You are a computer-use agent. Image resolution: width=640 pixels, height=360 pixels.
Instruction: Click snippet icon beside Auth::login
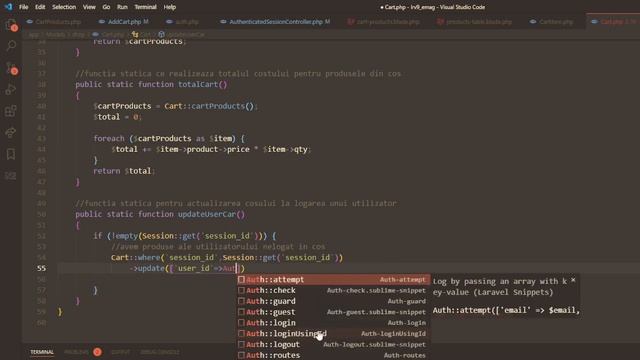[241, 323]
